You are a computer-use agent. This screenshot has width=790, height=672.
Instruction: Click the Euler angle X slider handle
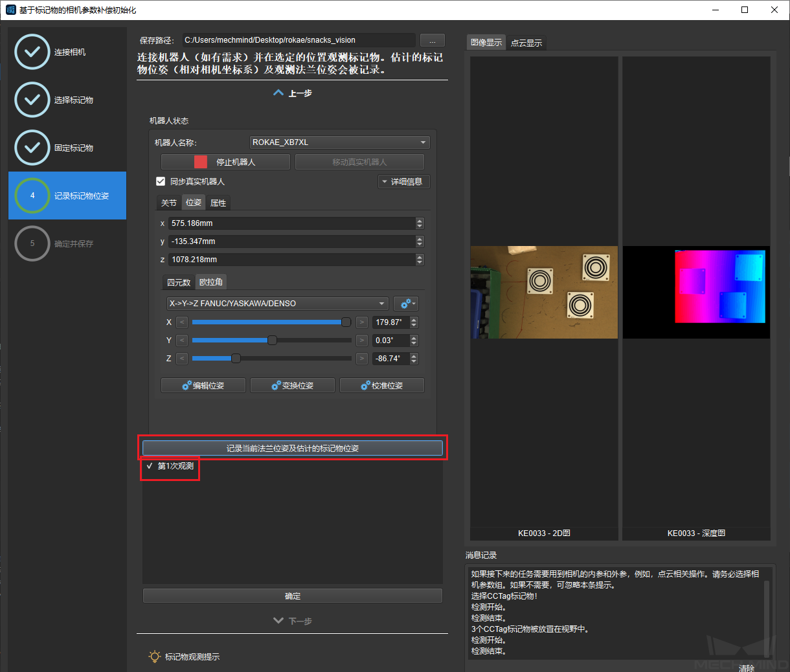point(346,322)
